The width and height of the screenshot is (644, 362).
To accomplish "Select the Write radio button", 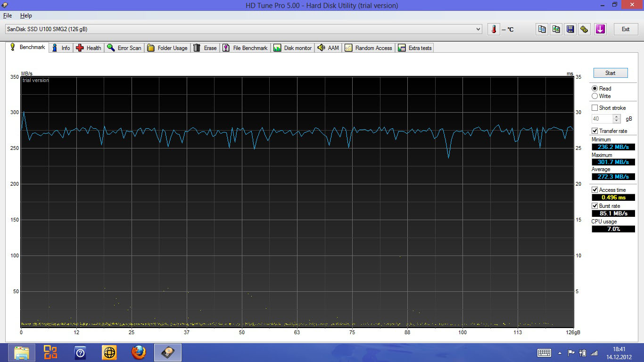I will point(594,96).
